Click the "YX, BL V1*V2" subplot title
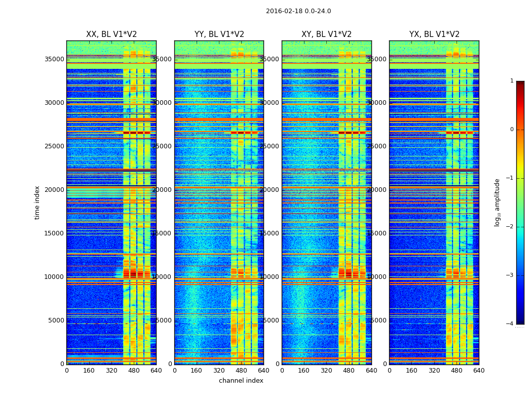532x405 pixels. 434,34
